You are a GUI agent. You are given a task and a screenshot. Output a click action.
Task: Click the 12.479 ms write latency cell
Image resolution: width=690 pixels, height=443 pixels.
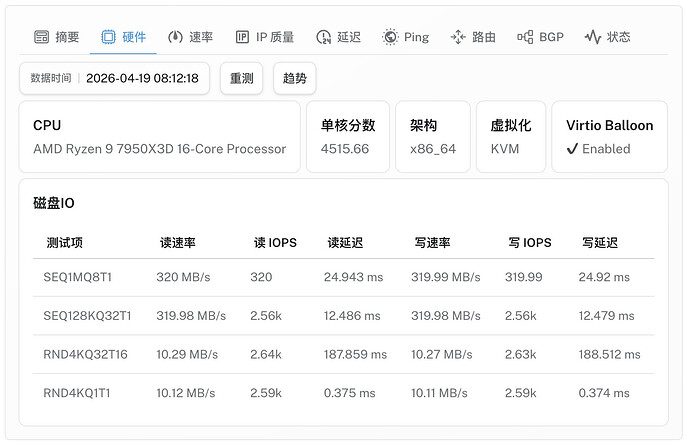coord(606,316)
